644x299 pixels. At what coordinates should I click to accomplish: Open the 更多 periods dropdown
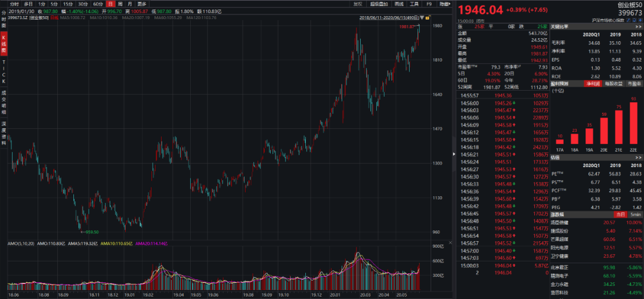tap(141, 4)
